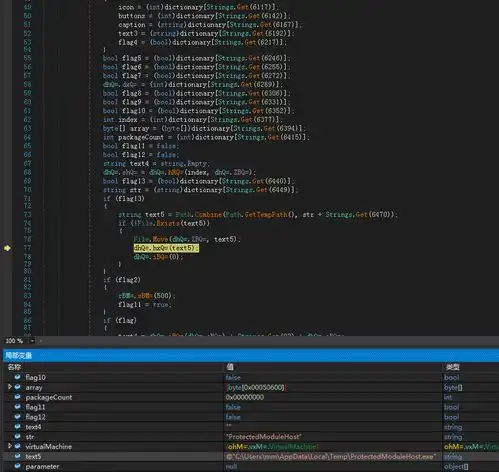Select the 局部变量 locals panel tab
The image size is (499, 472).
click(19, 355)
